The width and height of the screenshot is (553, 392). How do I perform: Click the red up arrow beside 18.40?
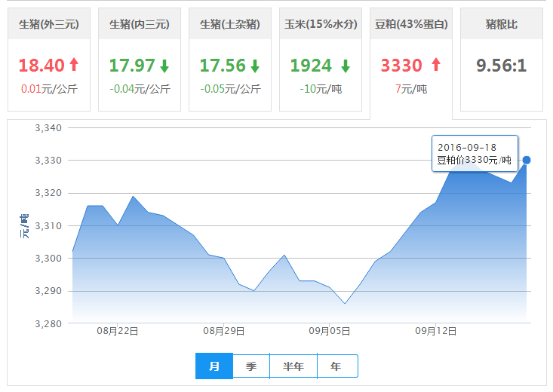click(74, 65)
